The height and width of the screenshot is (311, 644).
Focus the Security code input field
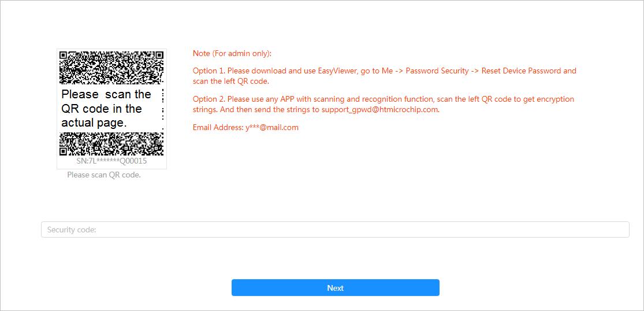[335, 229]
